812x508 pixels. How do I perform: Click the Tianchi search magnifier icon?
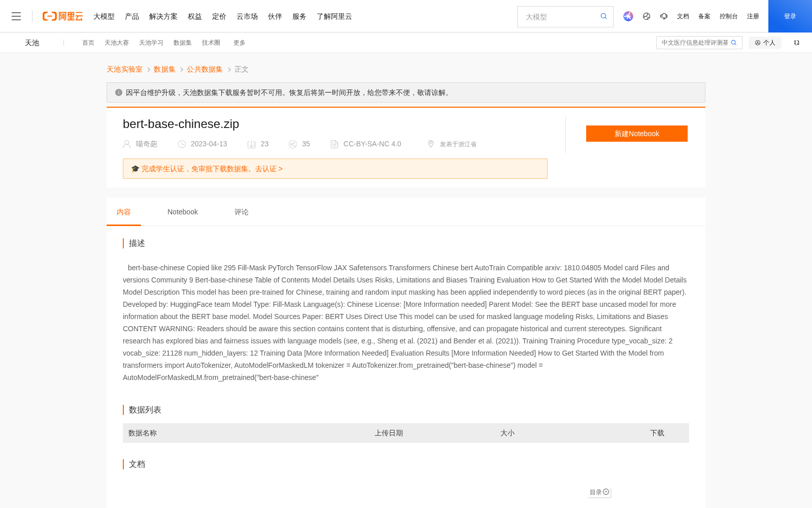point(734,43)
